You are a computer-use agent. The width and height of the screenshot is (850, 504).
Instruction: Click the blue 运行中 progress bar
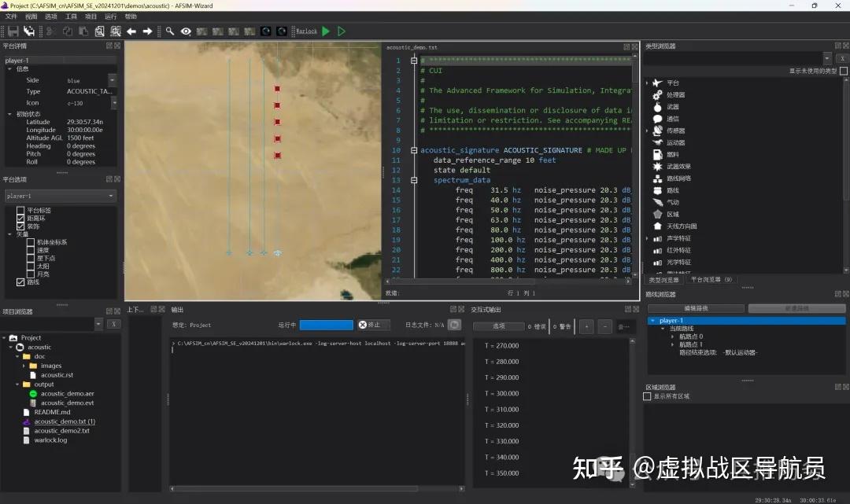tap(327, 325)
